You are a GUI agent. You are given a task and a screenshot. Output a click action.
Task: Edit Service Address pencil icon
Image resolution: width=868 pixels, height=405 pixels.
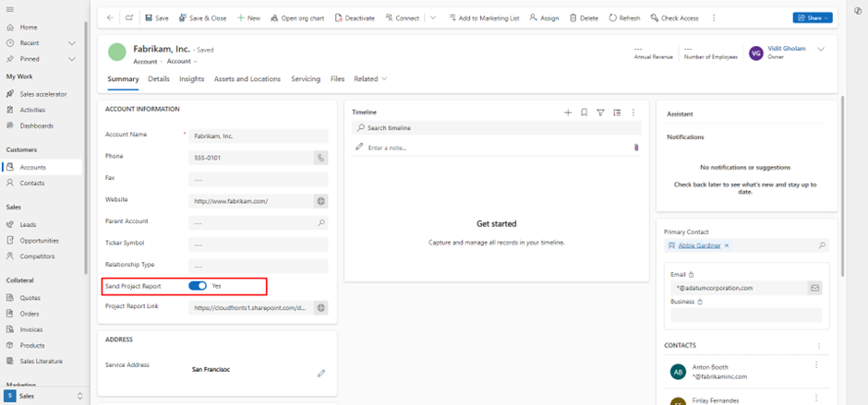pos(320,374)
